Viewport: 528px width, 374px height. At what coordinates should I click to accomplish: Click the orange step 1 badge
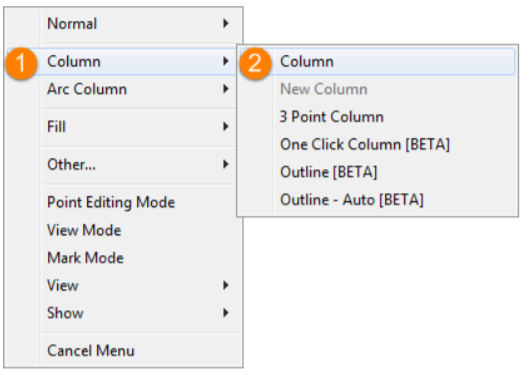click(x=21, y=63)
